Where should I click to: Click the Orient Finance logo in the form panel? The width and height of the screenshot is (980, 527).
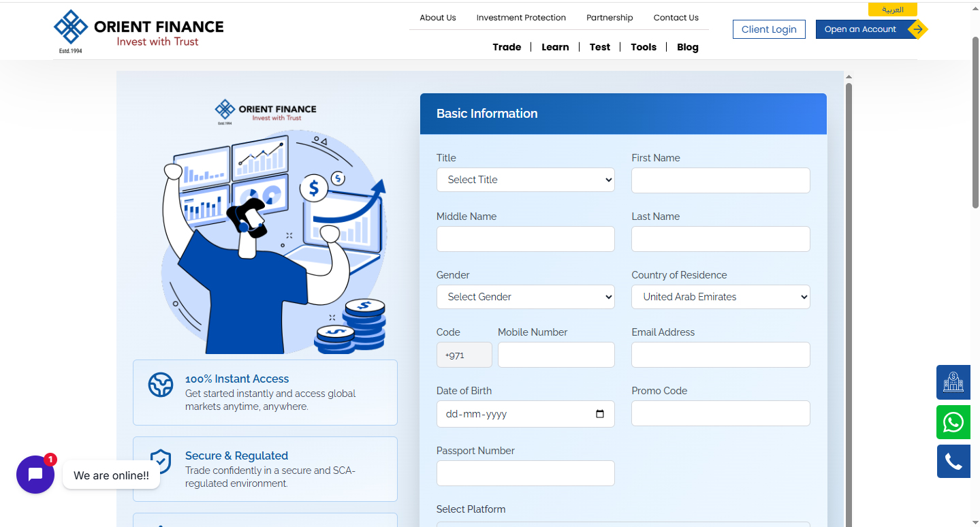pos(266,111)
